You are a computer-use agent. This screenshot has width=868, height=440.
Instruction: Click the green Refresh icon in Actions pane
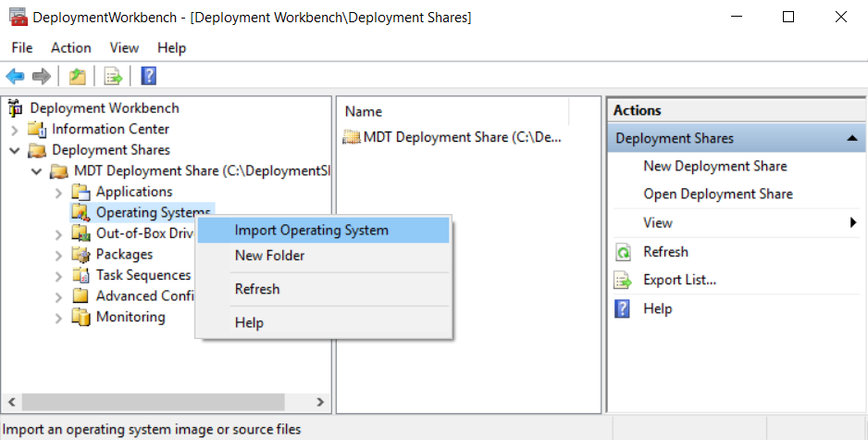(x=624, y=252)
